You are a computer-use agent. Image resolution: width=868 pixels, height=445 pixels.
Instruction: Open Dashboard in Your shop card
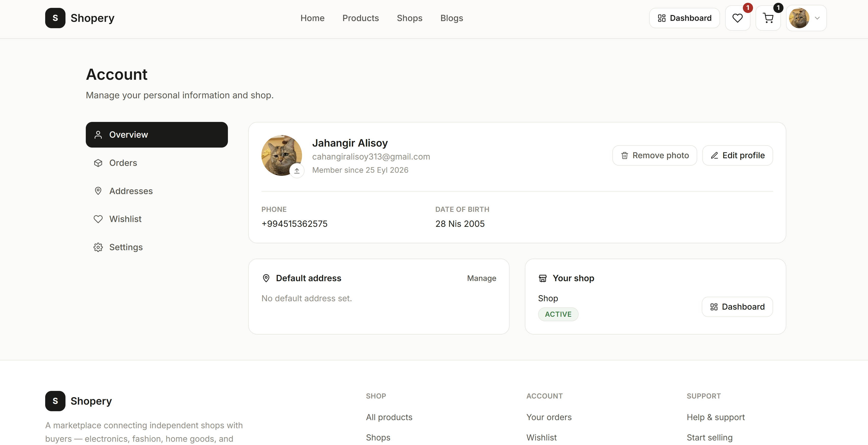(x=737, y=307)
